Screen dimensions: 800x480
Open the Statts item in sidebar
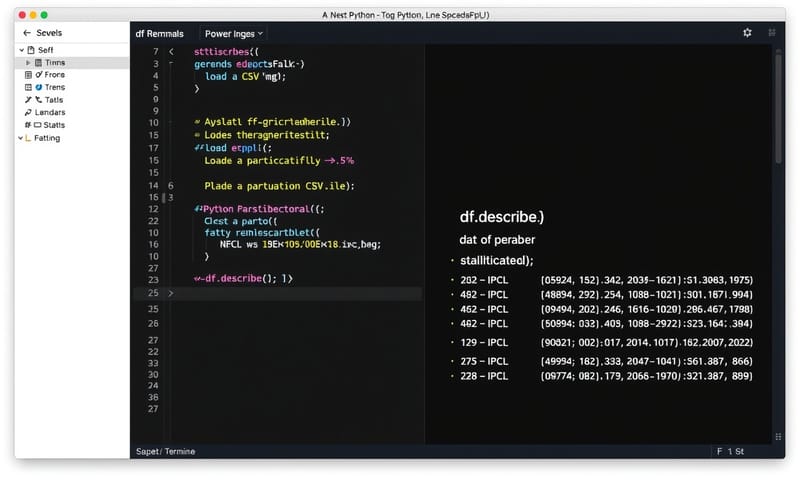(47, 125)
